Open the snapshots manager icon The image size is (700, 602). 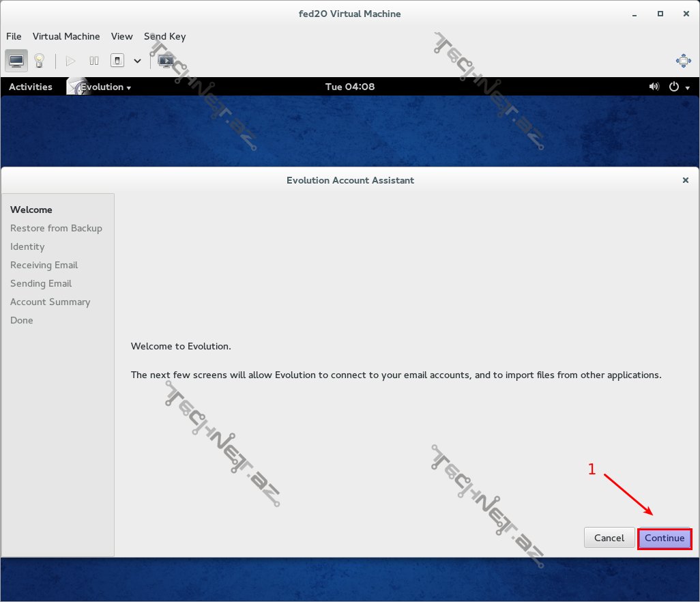click(165, 61)
